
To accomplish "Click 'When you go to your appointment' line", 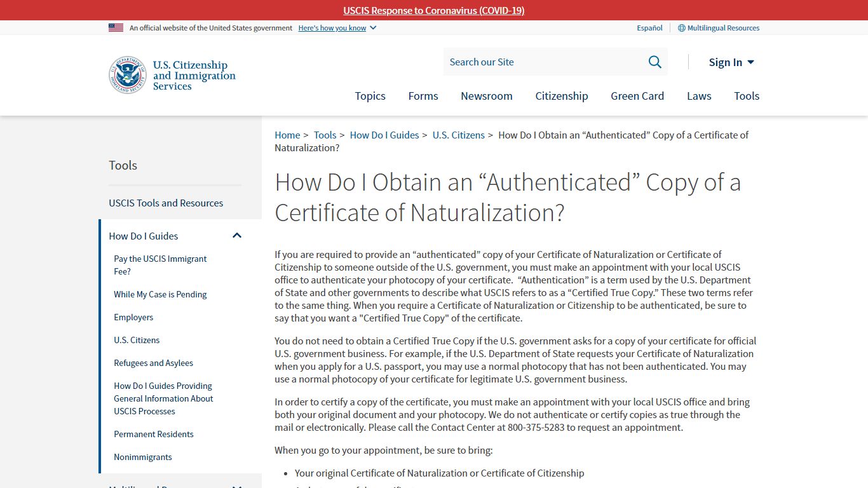I will click(x=384, y=450).
